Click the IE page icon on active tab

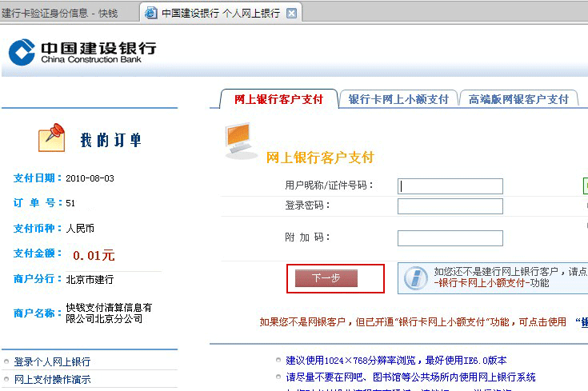click(150, 13)
